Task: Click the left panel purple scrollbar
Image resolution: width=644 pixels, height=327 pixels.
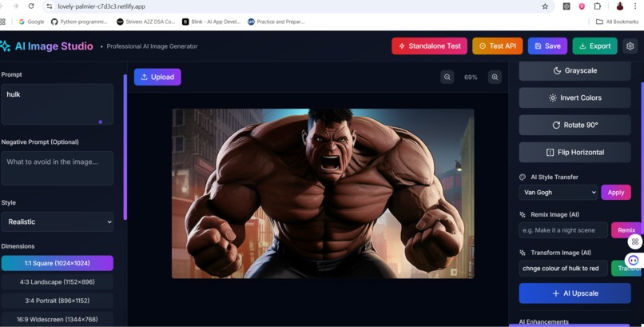Action: [125, 146]
